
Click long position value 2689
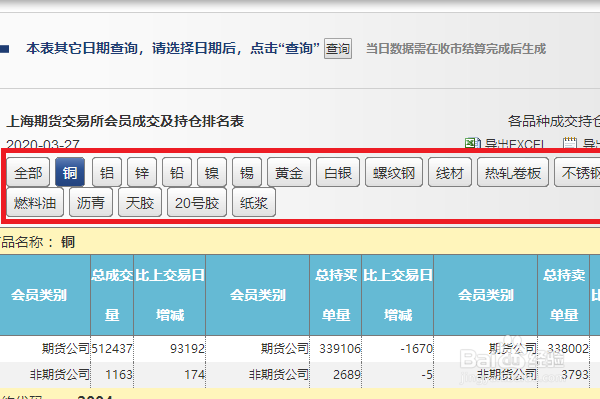(x=347, y=375)
